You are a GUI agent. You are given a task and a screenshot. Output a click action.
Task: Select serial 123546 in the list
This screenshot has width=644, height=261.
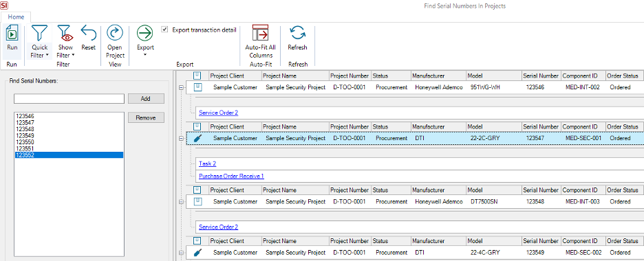click(x=69, y=116)
